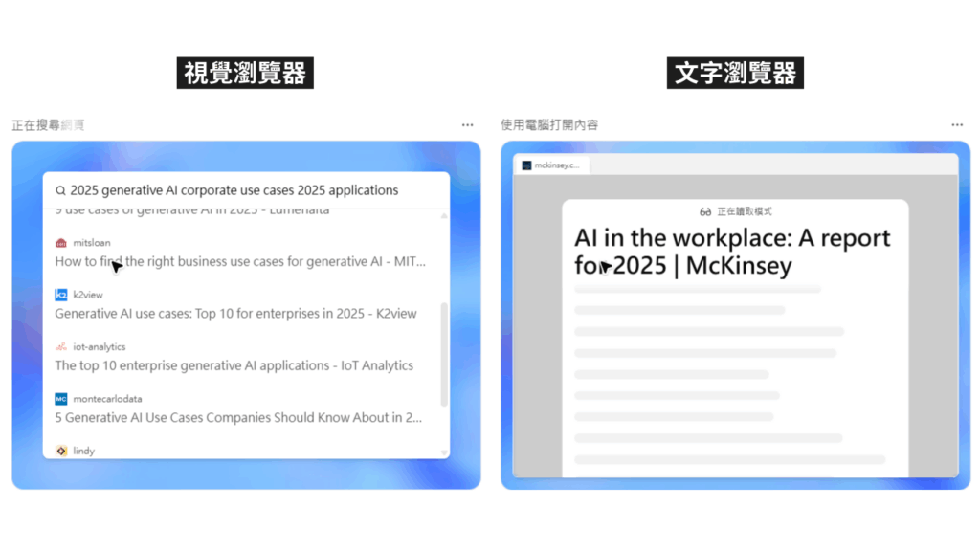Viewport: 980px width, 551px height.
Task: Click the 使用電腦打開內容 status text
Action: [x=549, y=125]
